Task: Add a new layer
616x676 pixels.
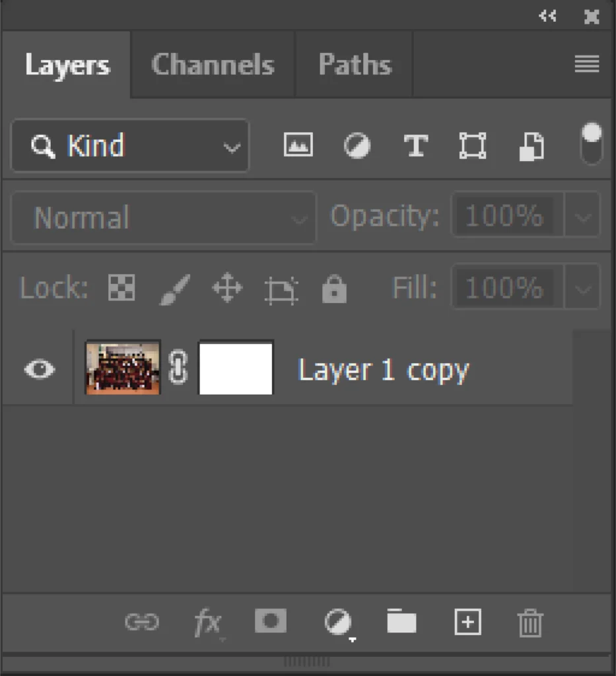Action: click(467, 621)
